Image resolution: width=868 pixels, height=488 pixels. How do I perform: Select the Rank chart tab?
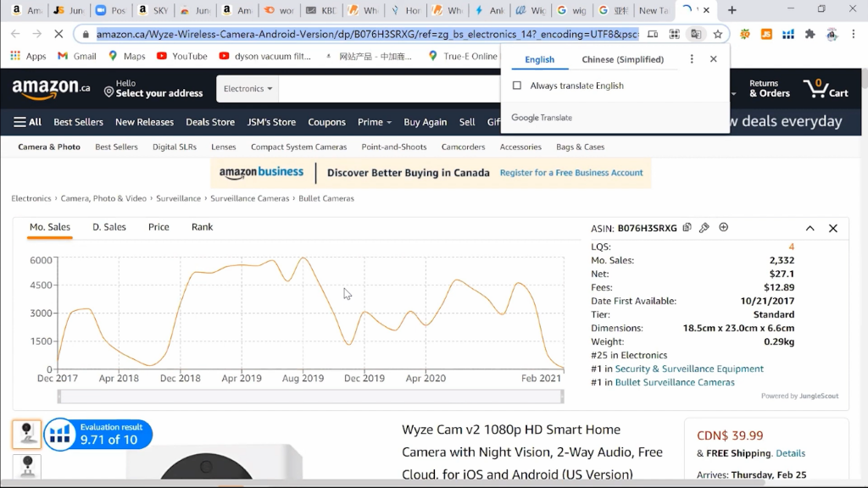[202, 227]
